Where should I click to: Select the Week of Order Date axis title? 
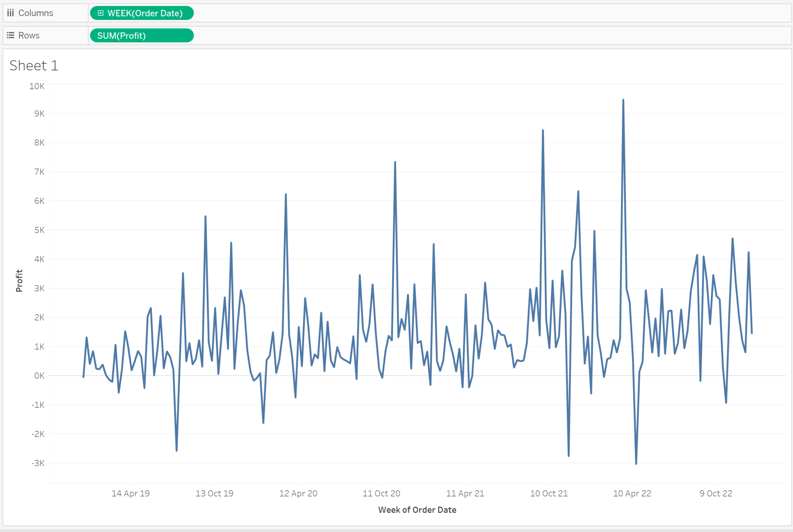coord(417,510)
